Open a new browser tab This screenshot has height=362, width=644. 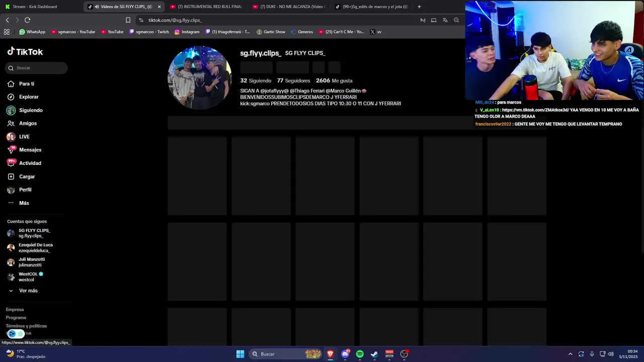[x=419, y=7]
